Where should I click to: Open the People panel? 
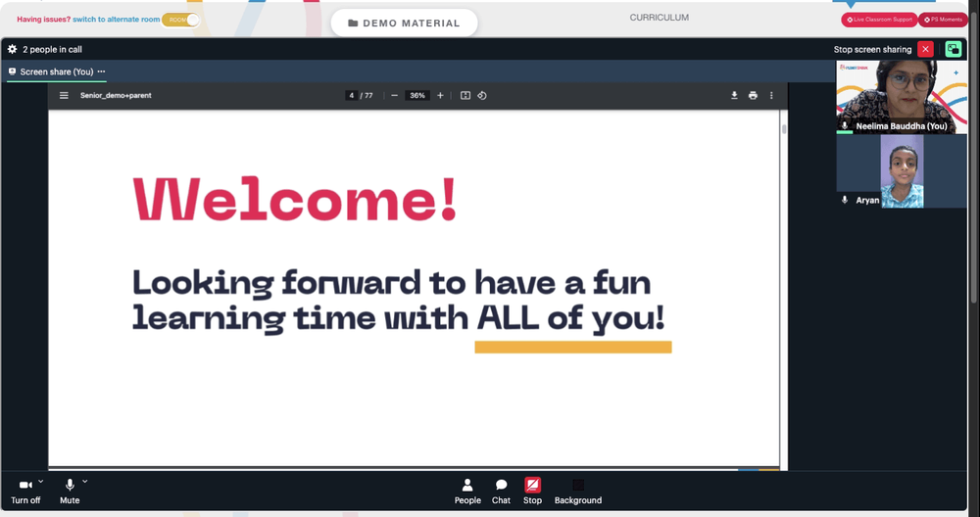(x=467, y=492)
